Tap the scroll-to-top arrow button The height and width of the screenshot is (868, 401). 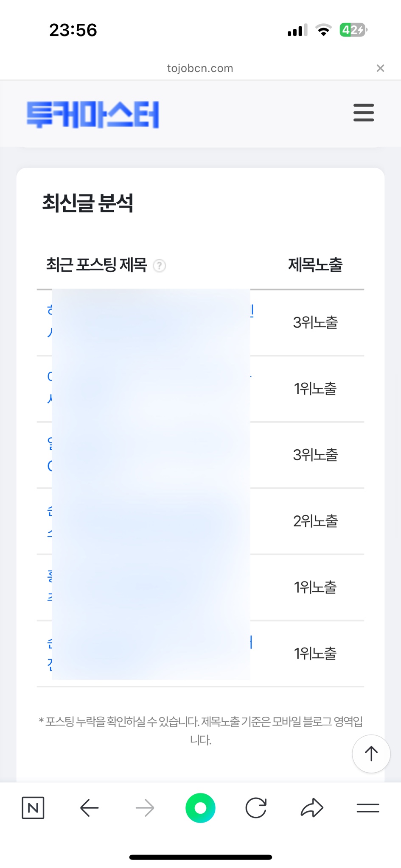pyautogui.click(x=371, y=754)
